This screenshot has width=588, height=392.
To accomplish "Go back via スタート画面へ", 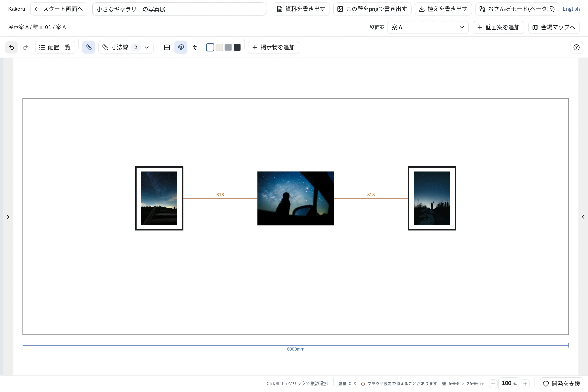I will [59, 9].
